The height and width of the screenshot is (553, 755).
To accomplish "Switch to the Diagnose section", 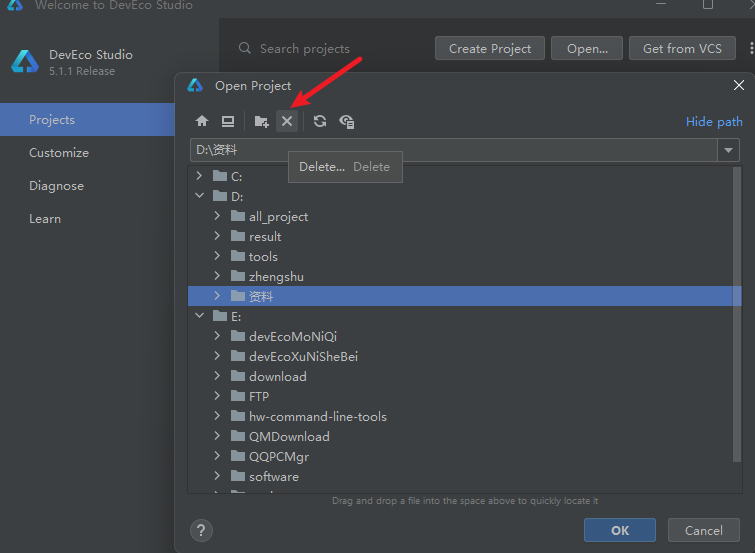I will pyautogui.click(x=56, y=186).
